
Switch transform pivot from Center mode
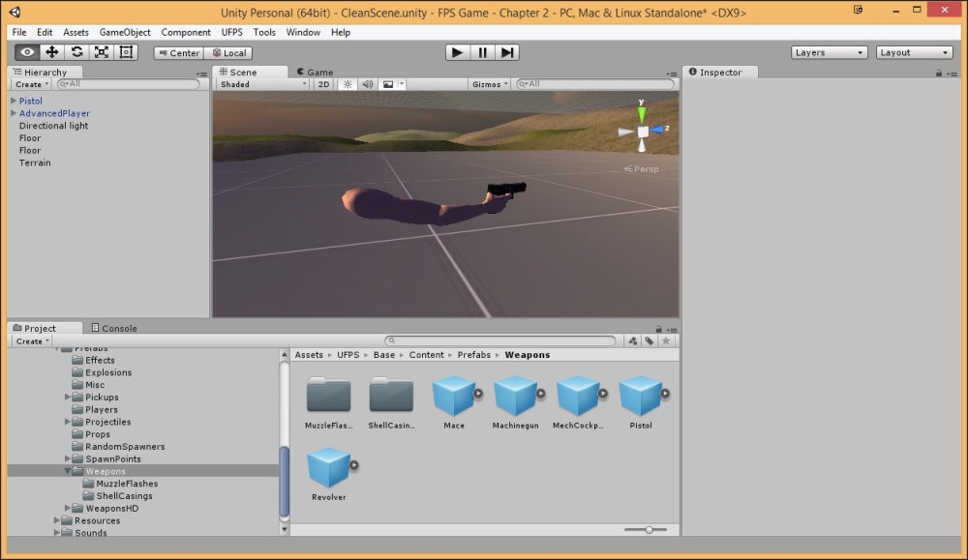177,52
